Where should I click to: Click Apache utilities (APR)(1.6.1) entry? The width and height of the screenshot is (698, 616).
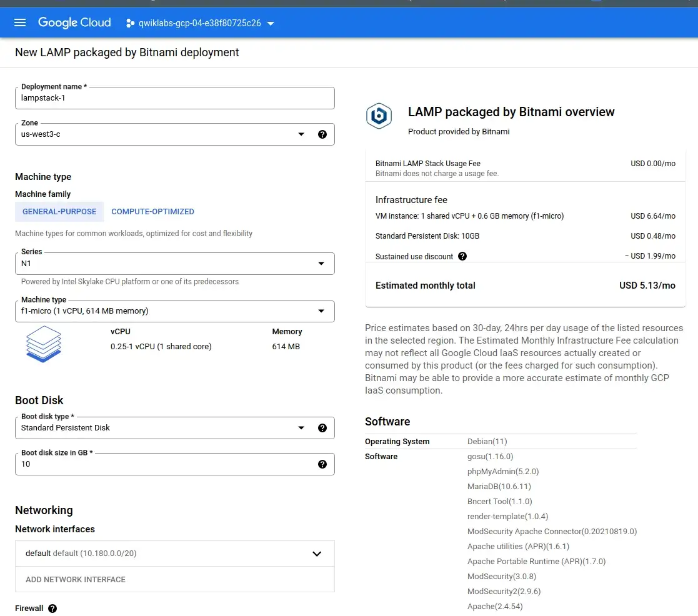(x=518, y=547)
